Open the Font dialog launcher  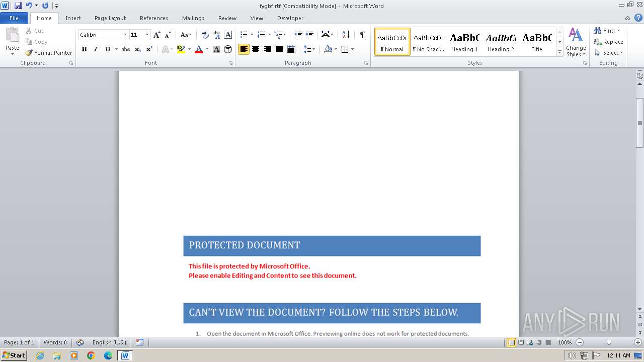231,63
